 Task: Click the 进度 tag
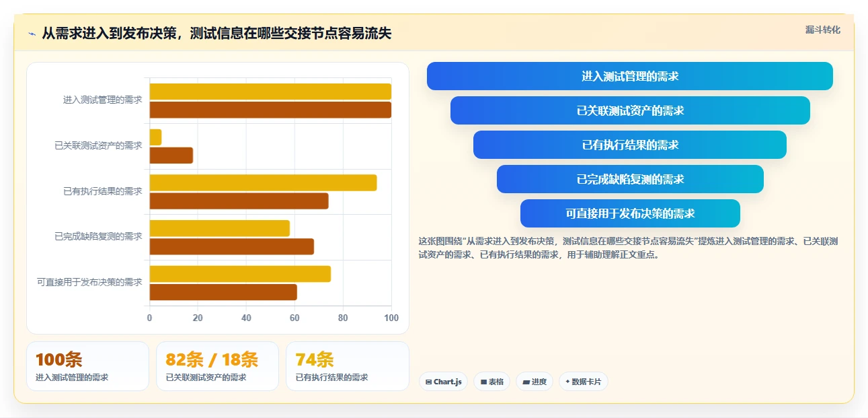click(535, 382)
